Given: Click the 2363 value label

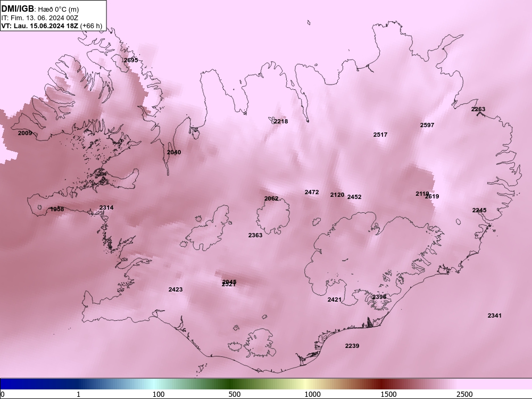Looking at the screenshot, I should coord(255,235).
